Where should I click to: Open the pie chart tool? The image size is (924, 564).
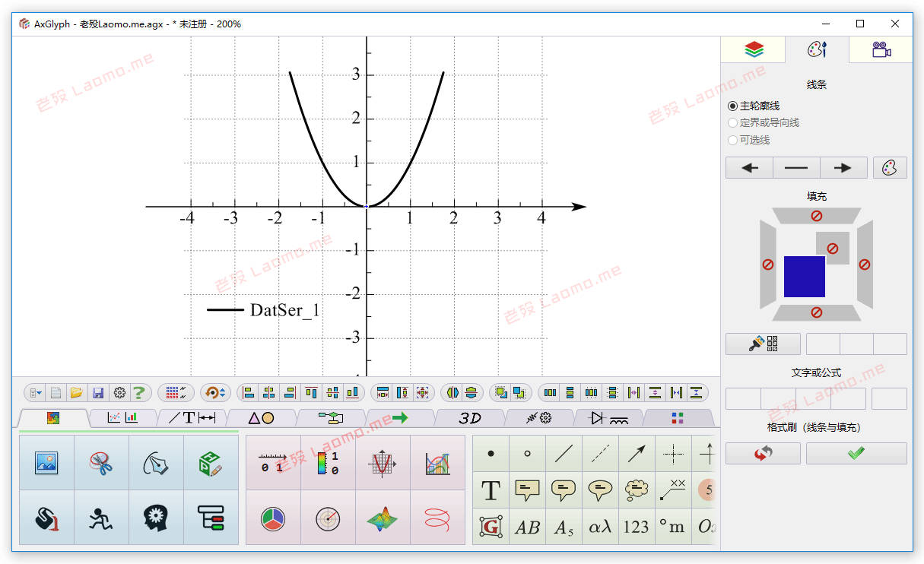point(273,518)
